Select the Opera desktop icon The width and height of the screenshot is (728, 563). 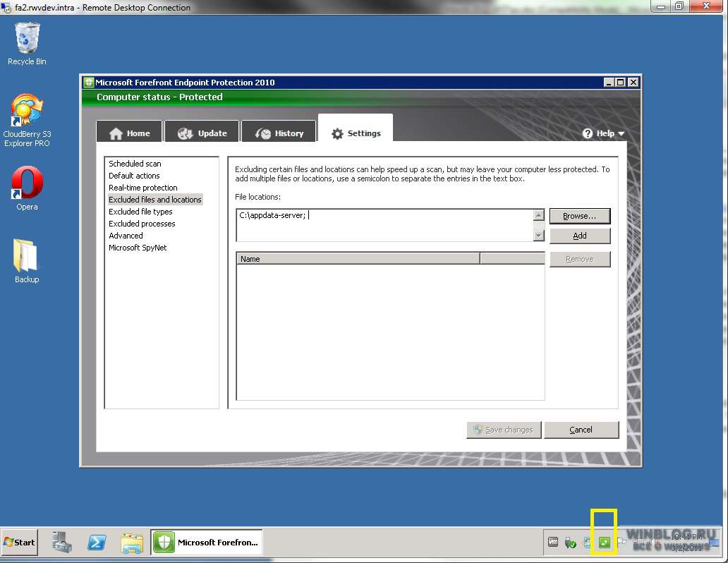(x=27, y=188)
